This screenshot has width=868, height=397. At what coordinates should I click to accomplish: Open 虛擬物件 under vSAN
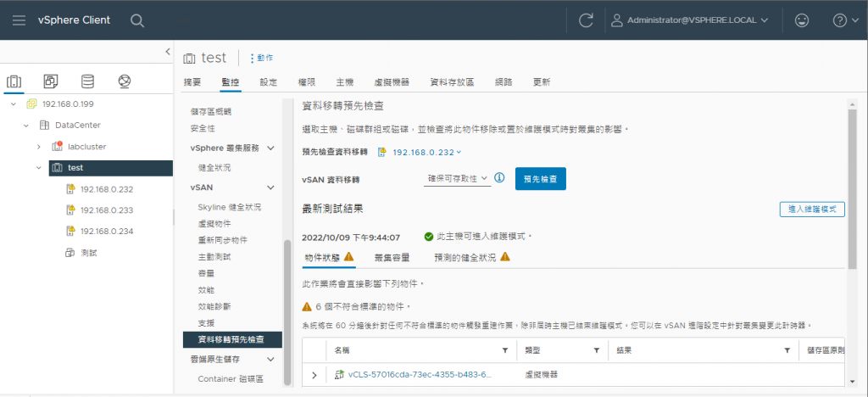click(214, 224)
